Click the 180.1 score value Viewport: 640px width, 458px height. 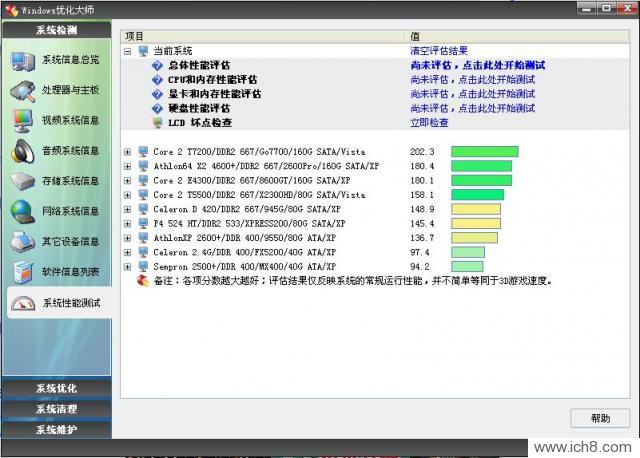click(422, 180)
